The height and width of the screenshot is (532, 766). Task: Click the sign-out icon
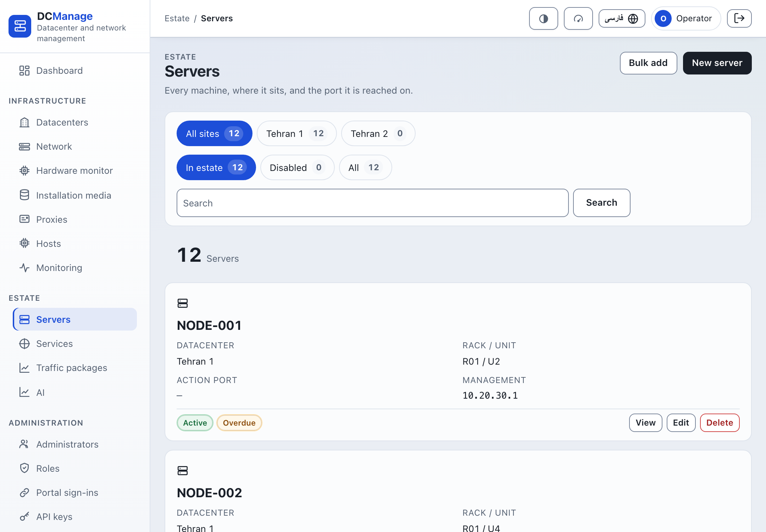click(739, 18)
